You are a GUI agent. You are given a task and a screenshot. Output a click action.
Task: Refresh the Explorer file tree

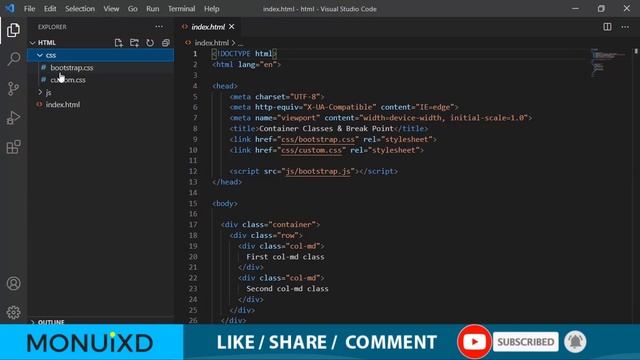coord(150,43)
